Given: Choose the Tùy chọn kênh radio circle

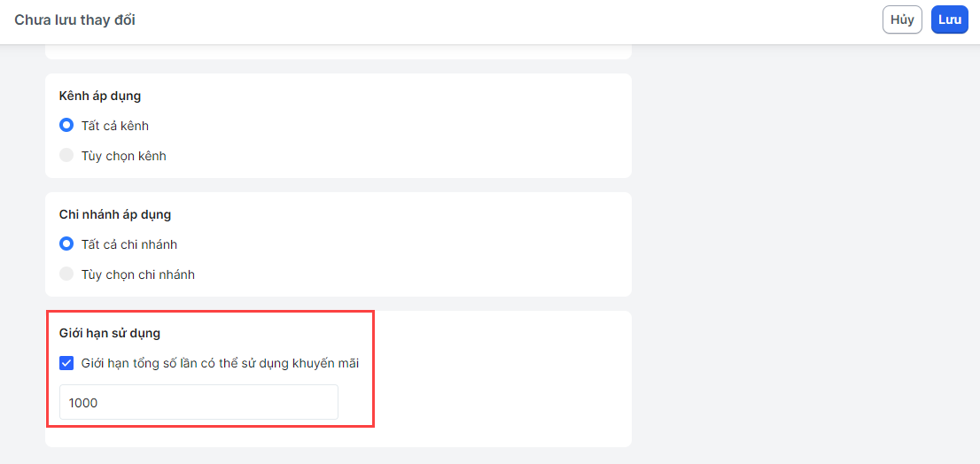Looking at the screenshot, I should (x=66, y=156).
